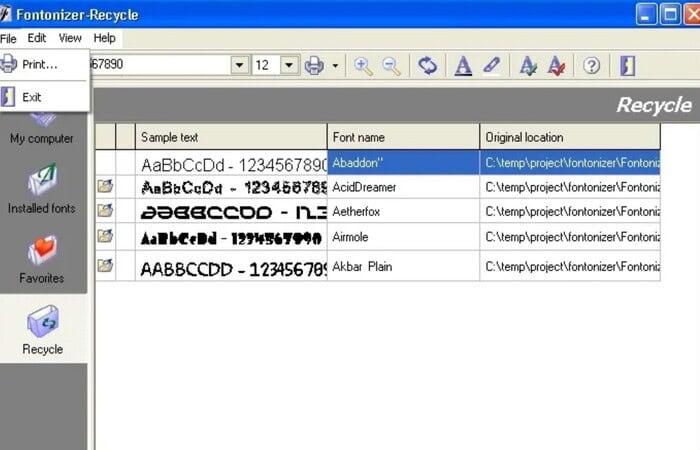
Task: Click the highlighter background color icon
Action: [x=492, y=66]
